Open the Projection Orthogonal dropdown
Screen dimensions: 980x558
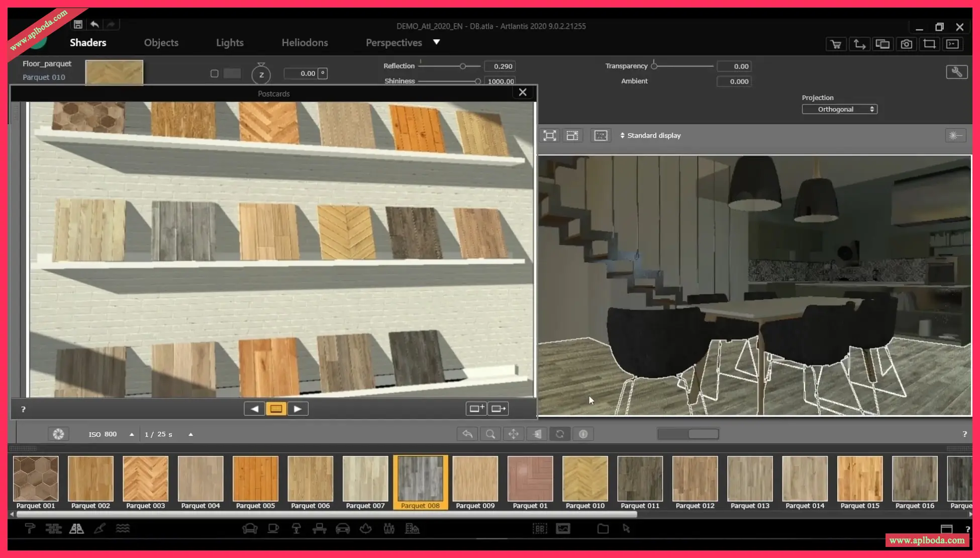tap(839, 109)
